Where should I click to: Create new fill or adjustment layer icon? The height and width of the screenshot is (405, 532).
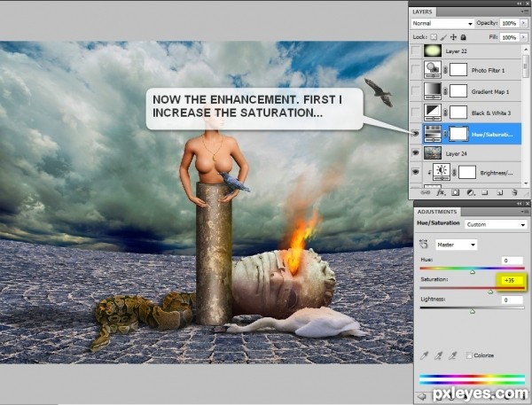click(471, 192)
